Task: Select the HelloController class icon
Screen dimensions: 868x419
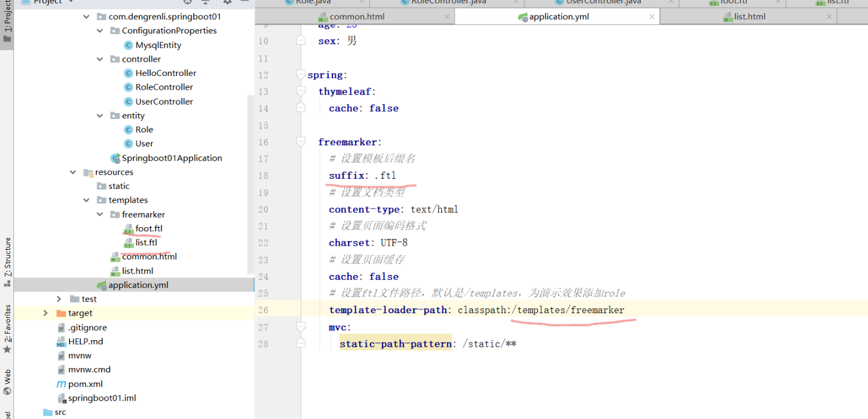Action: click(x=128, y=73)
